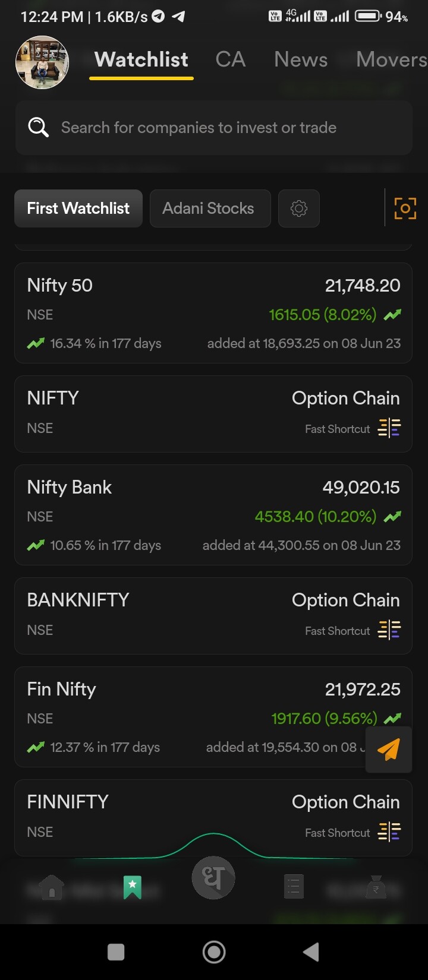Tap the search magnifier icon
Image resolution: width=428 pixels, height=980 pixels.
[39, 127]
